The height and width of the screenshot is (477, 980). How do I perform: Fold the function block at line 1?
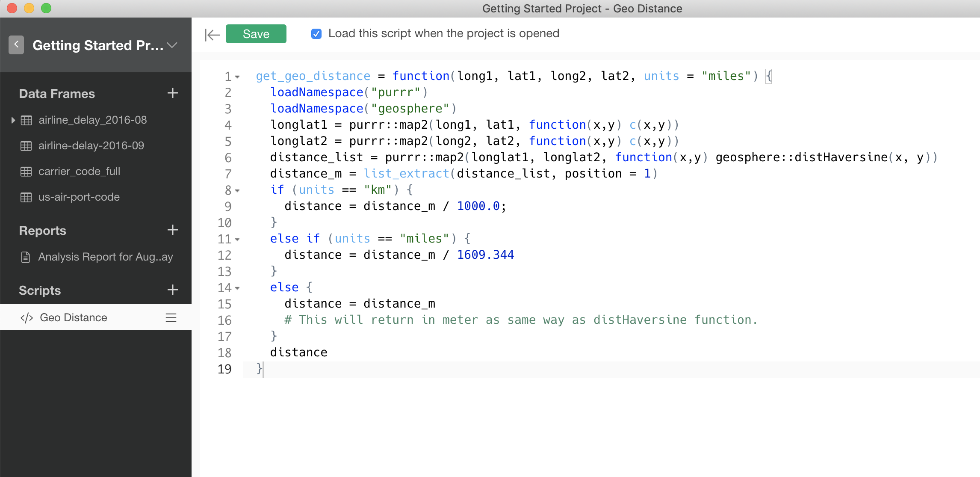pyautogui.click(x=237, y=77)
